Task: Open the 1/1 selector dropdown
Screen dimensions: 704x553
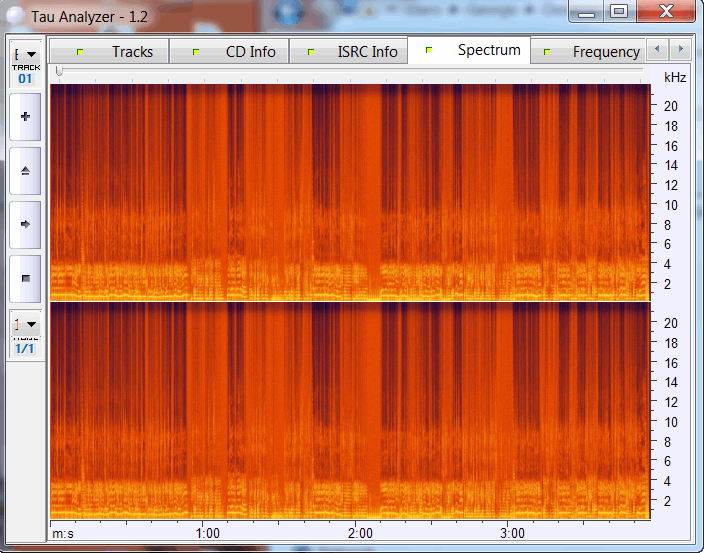Action: tap(25, 325)
